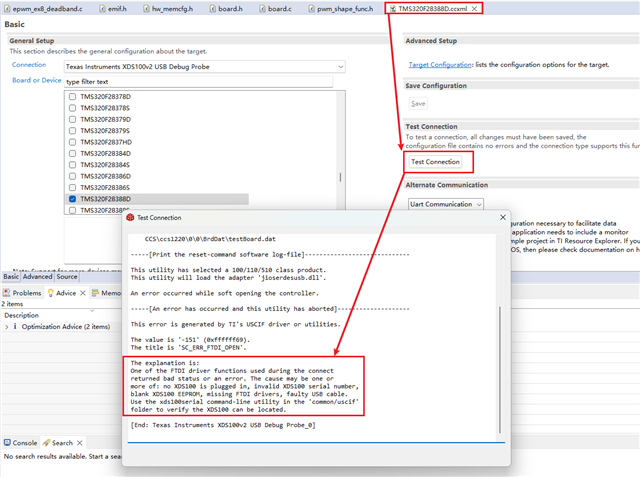Viewport: 640px width, 477px height.
Task: Click the Connection link label
Action: [x=29, y=64]
